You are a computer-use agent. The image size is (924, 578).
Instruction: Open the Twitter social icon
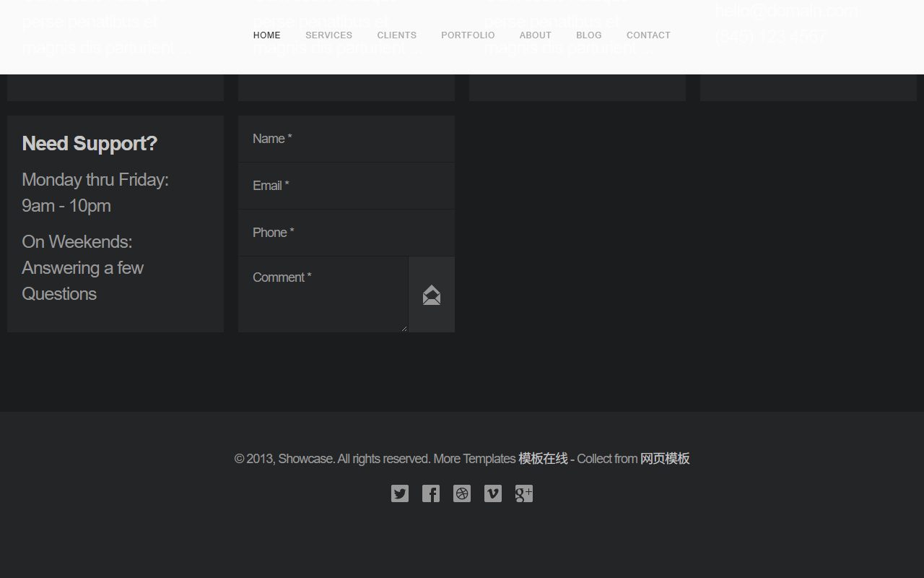point(400,493)
